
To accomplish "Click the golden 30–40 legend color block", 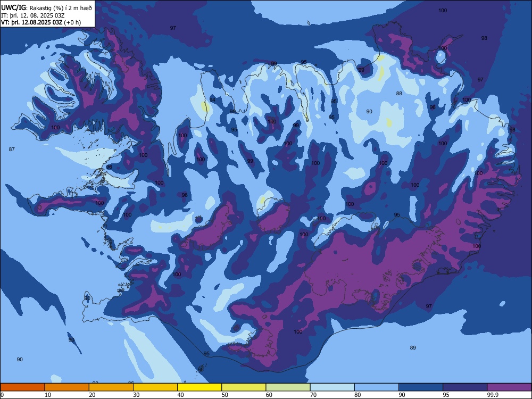I will tap(155, 387).
